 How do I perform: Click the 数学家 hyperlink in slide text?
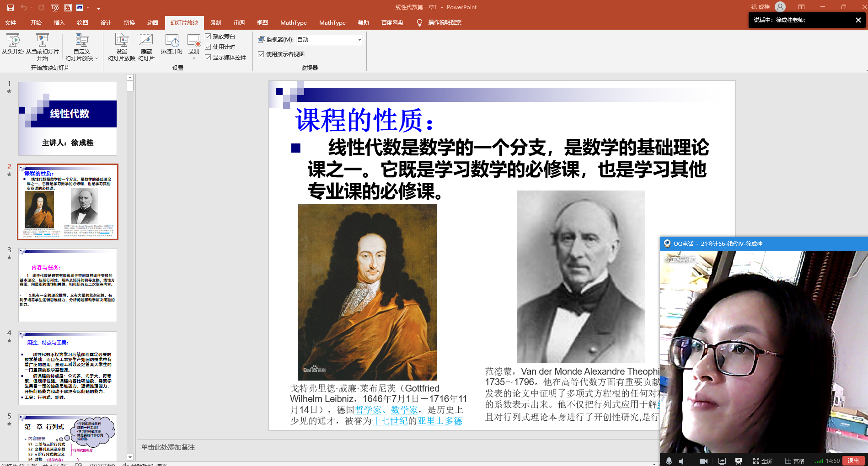pyautogui.click(x=404, y=410)
